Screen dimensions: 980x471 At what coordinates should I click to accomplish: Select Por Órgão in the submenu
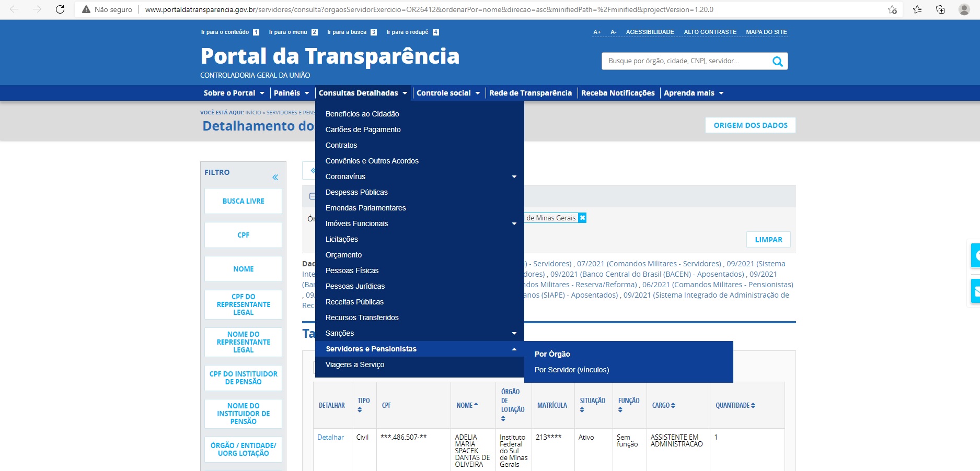pos(552,354)
